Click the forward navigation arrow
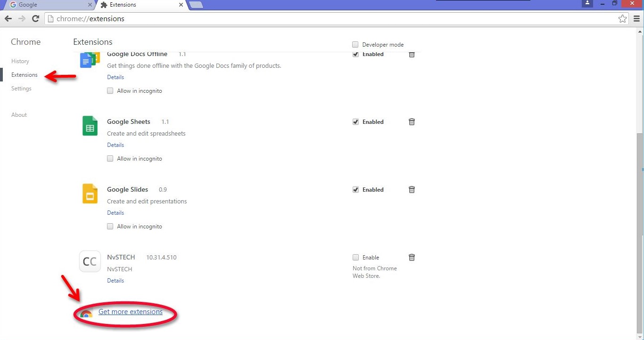Image resolution: width=644 pixels, height=340 pixels. (x=22, y=19)
